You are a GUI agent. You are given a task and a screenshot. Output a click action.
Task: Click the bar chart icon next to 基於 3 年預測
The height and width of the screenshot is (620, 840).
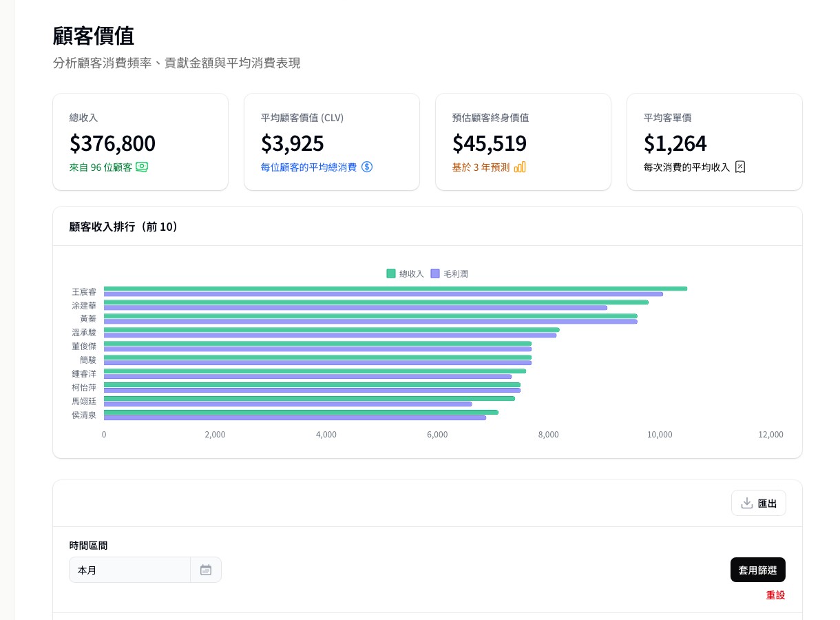click(520, 167)
